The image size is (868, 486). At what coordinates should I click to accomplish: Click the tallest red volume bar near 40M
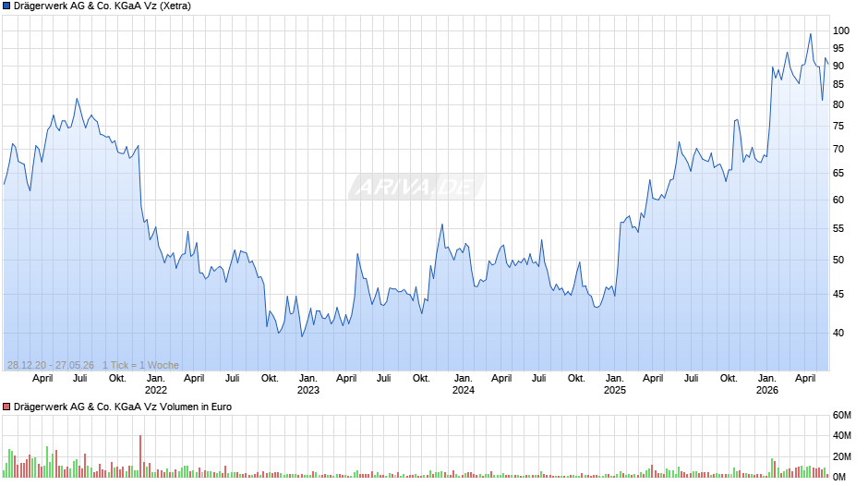click(x=140, y=456)
